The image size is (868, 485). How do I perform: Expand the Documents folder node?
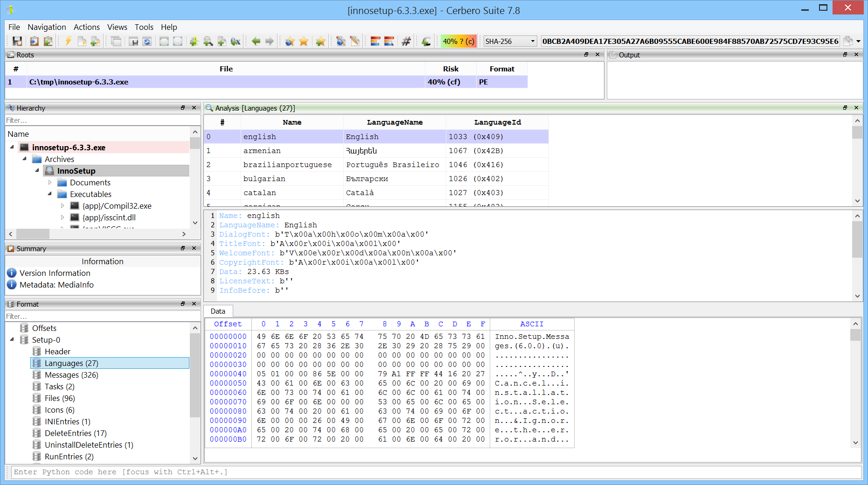tap(50, 182)
